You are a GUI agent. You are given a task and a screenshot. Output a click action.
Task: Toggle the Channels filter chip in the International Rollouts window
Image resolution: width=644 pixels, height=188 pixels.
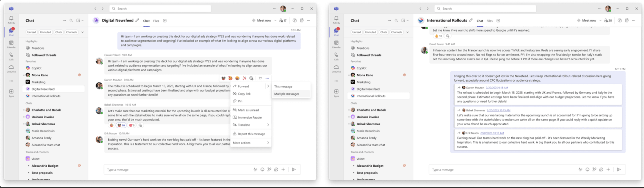(x=396, y=32)
